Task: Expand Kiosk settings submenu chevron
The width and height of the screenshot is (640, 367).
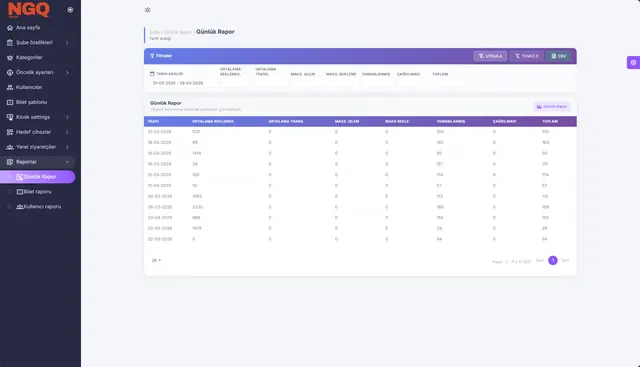Action: coord(67,117)
